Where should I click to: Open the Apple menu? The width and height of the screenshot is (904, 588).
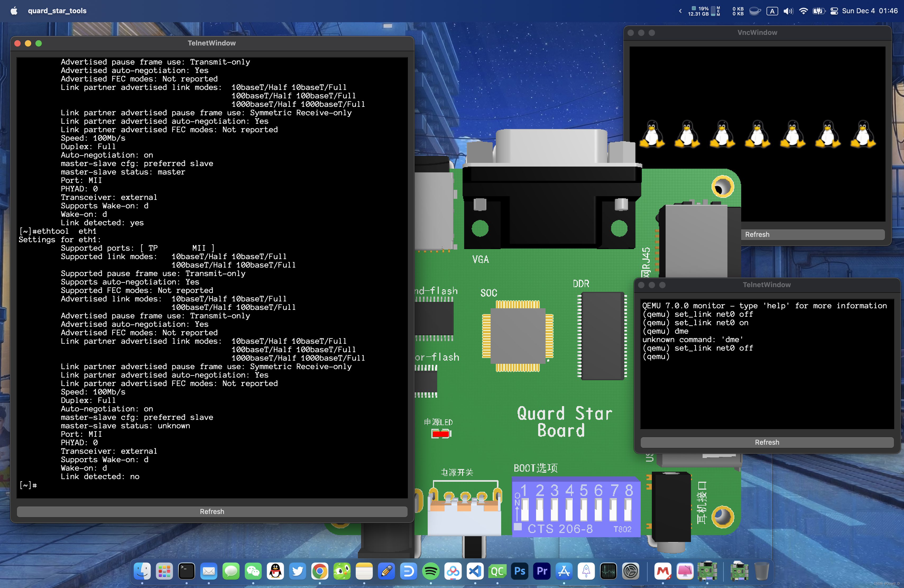point(14,11)
